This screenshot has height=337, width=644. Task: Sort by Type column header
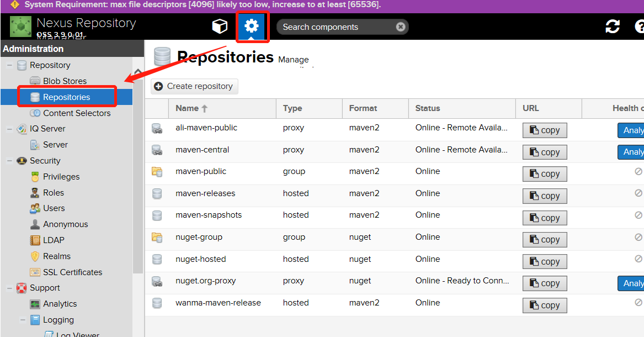pos(309,108)
